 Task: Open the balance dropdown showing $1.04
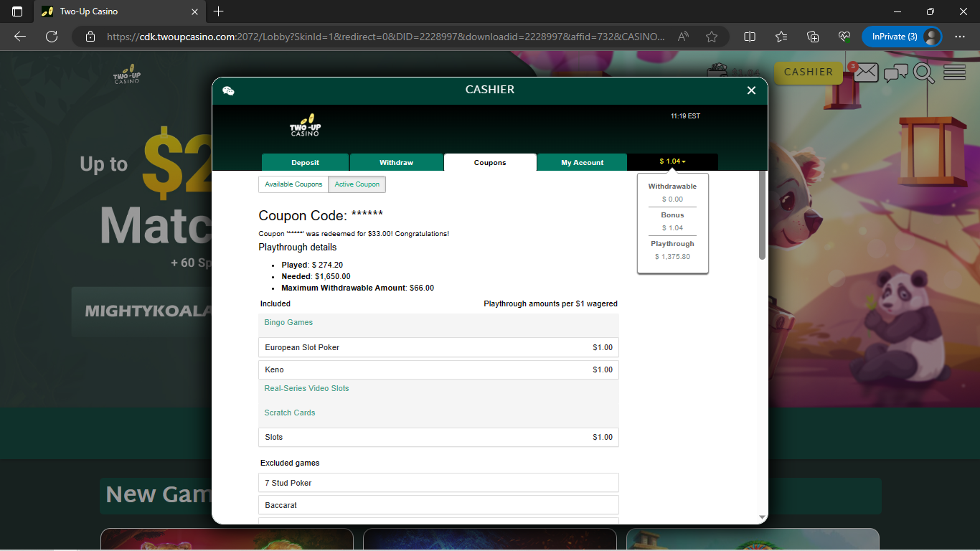673,162
